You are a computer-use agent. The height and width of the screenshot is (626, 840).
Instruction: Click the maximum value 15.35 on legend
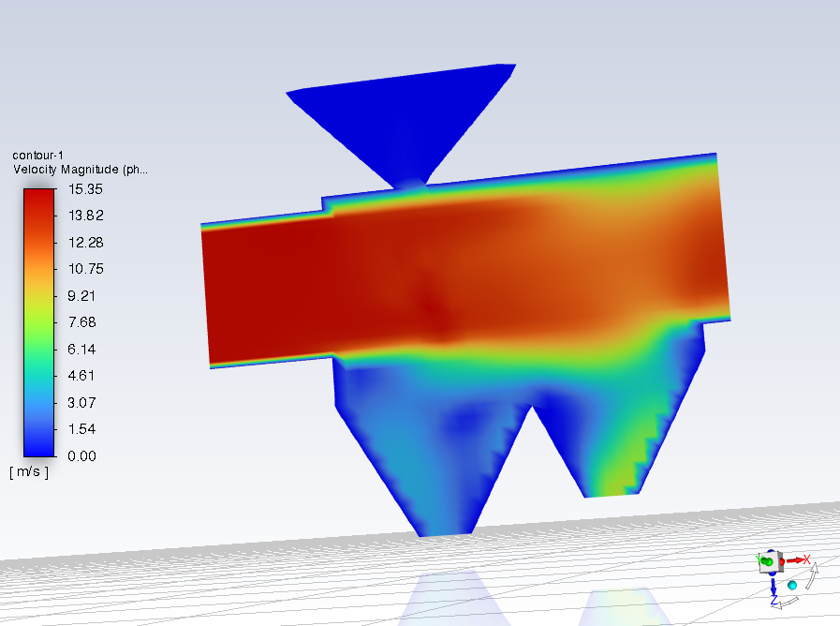(85, 189)
